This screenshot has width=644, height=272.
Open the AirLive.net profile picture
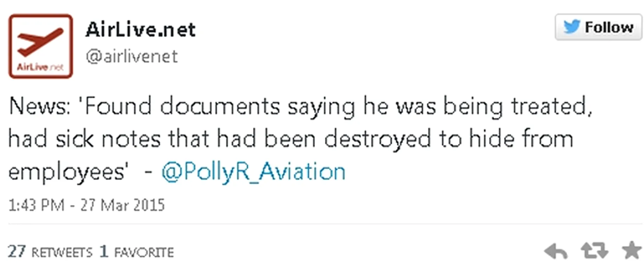coord(41,46)
